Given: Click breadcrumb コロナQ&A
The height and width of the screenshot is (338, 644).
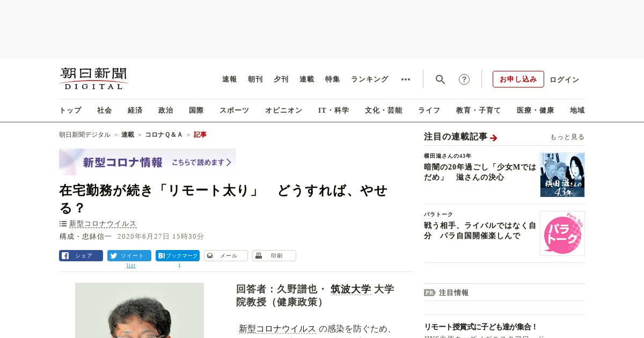Looking at the screenshot, I should (164, 135).
